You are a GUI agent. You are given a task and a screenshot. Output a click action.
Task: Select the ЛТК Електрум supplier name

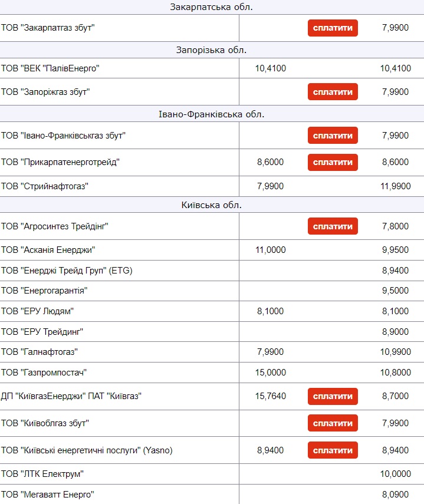pos(42,474)
